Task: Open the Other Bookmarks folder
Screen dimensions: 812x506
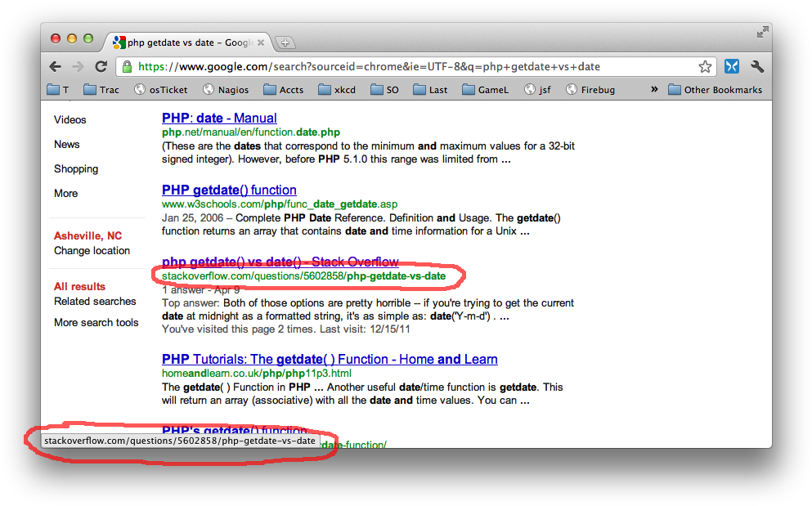Action: (715, 90)
